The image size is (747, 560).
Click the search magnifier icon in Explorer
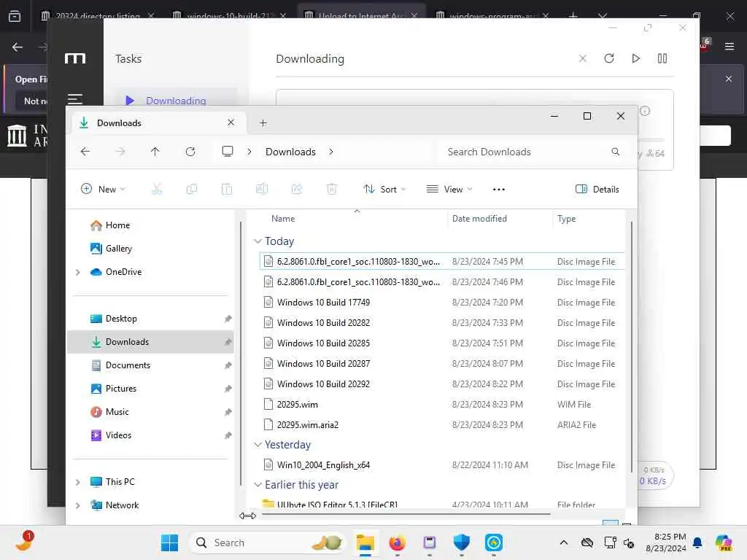coord(616,152)
